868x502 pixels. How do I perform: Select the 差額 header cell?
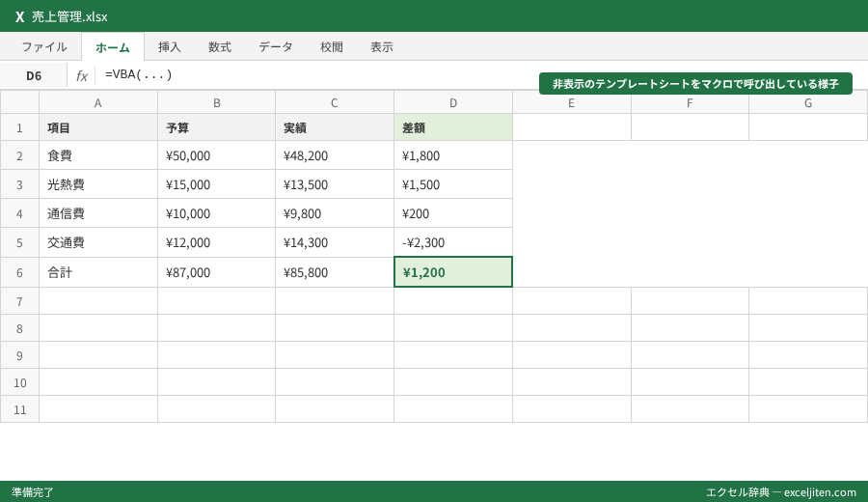click(453, 127)
